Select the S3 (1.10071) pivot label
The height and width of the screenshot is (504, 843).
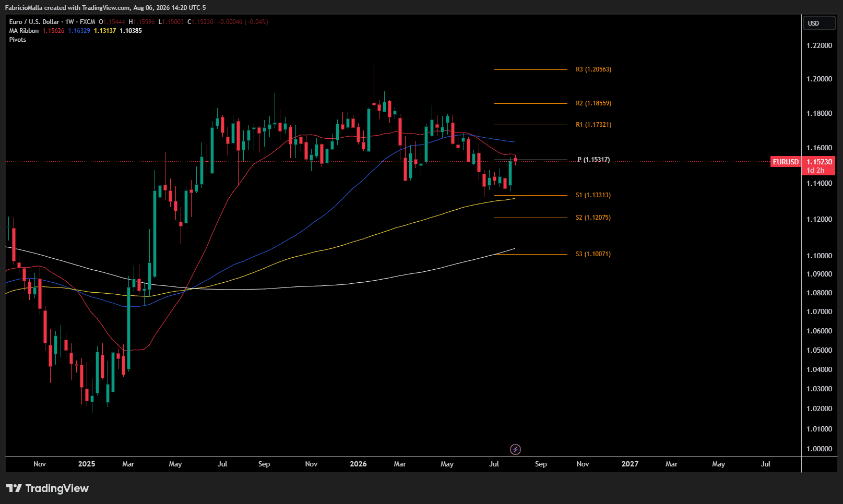point(593,254)
